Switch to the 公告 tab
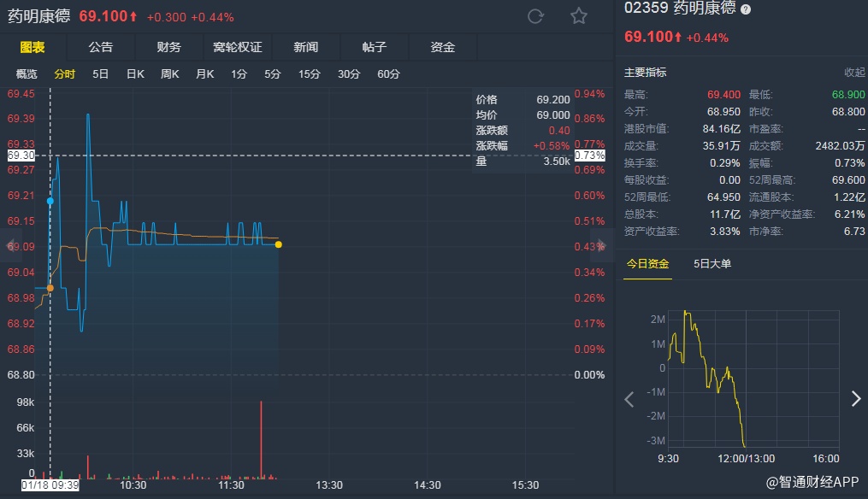Screen dimensions: 868x499 (100, 47)
